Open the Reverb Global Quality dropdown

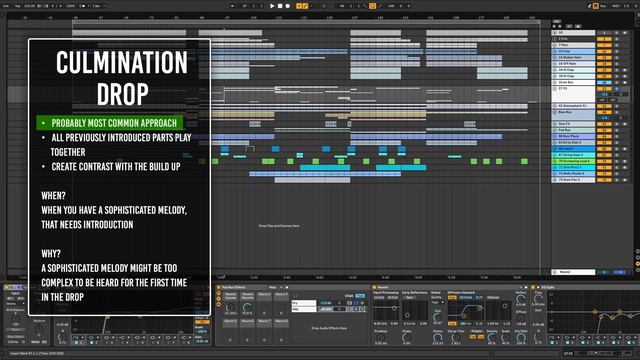[x=437, y=302]
